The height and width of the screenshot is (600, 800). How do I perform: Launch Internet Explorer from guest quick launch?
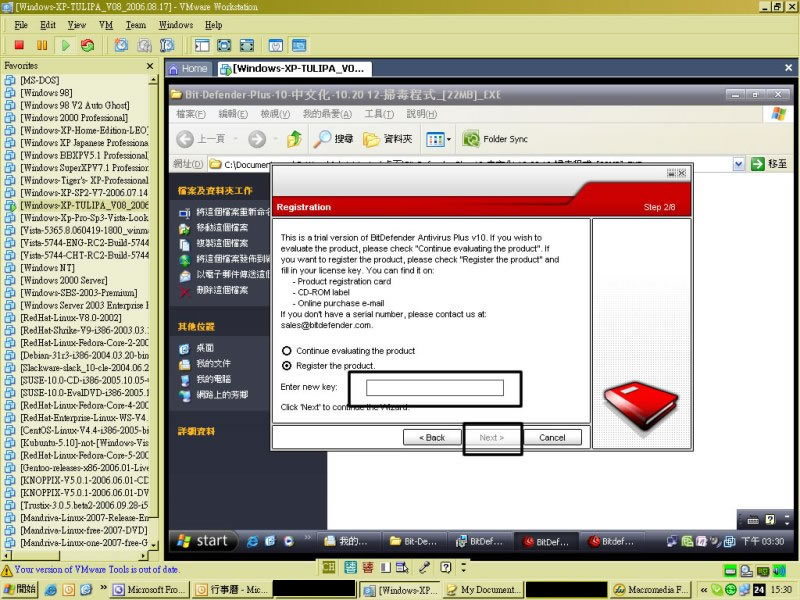coord(253,541)
